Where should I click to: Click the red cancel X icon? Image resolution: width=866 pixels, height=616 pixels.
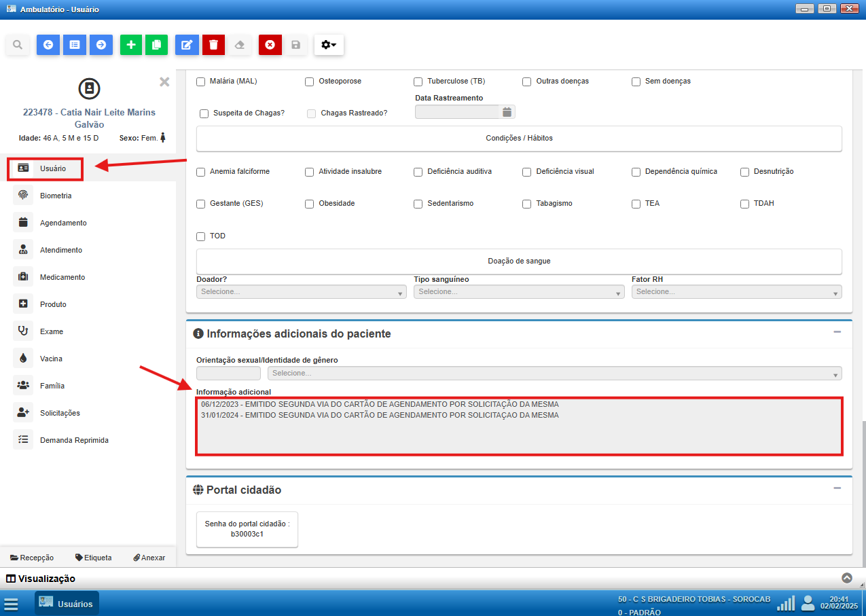click(x=270, y=45)
